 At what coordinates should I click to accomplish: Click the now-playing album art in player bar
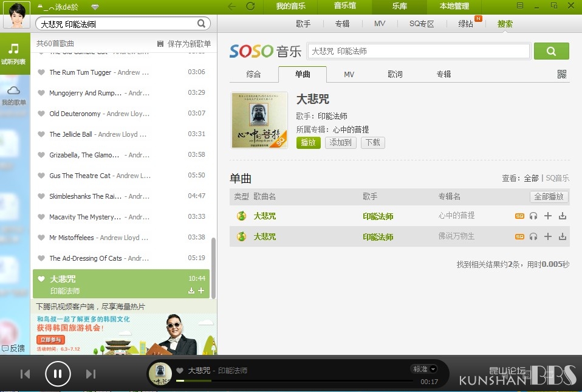coord(160,373)
